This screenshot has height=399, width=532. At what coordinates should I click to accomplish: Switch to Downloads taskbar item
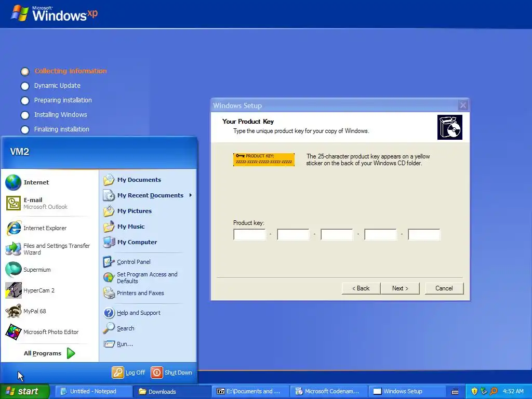(171, 391)
